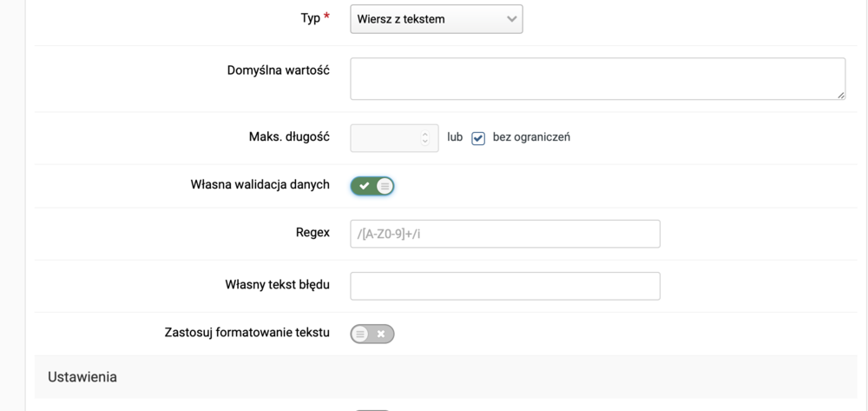Decrease Maks. długość with the down arrow

click(424, 143)
